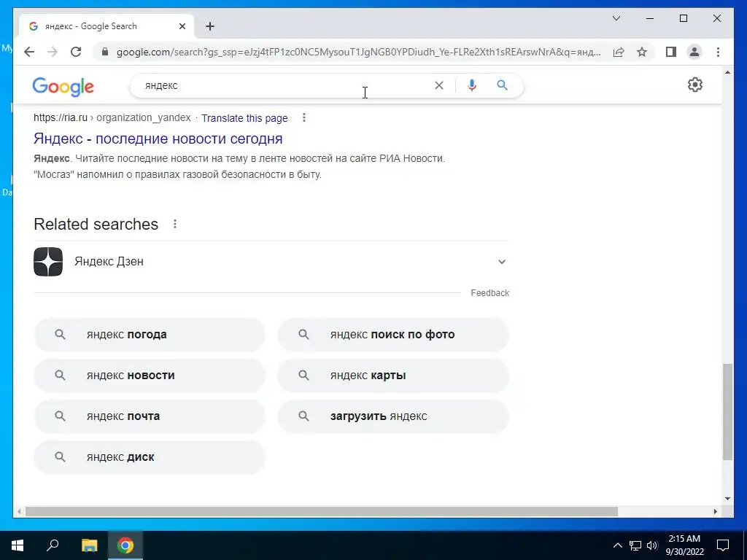This screenshot has height=560, width=747.
Task: Click the Яндекс Дзен thumbnail icon
Action: 48,262
